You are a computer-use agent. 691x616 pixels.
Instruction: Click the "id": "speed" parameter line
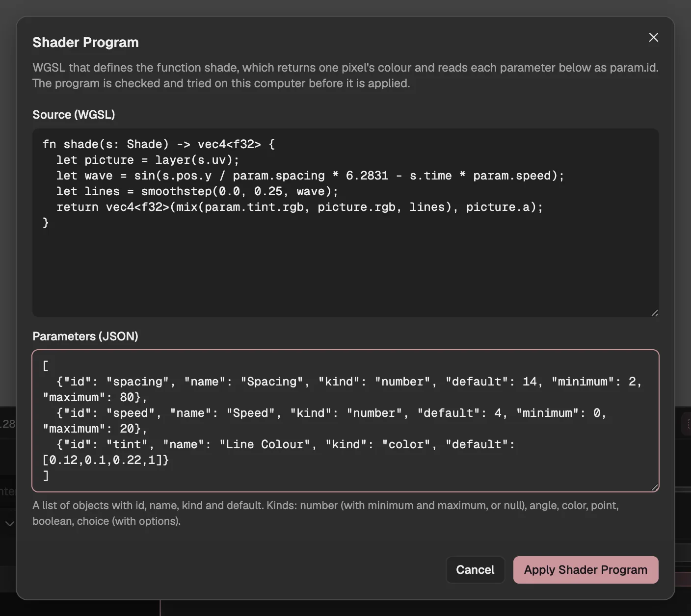pyautogui.click(x=331, y=413)
